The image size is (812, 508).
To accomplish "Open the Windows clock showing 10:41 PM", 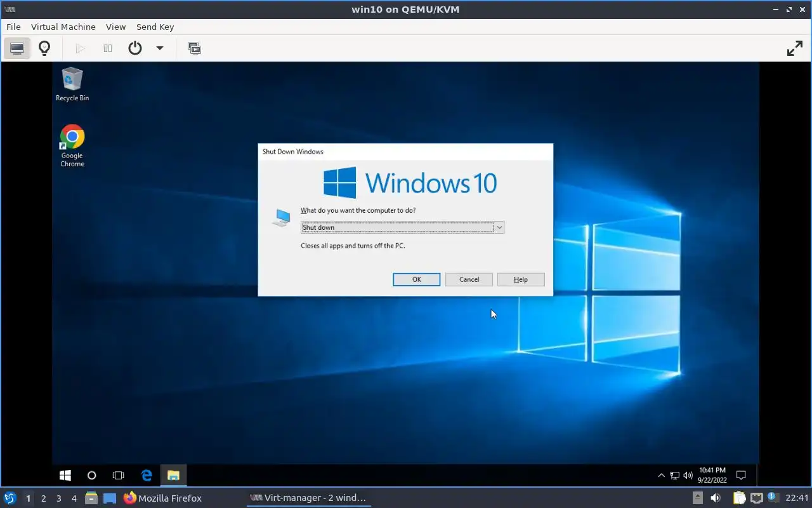I will (x=712, y=475).
